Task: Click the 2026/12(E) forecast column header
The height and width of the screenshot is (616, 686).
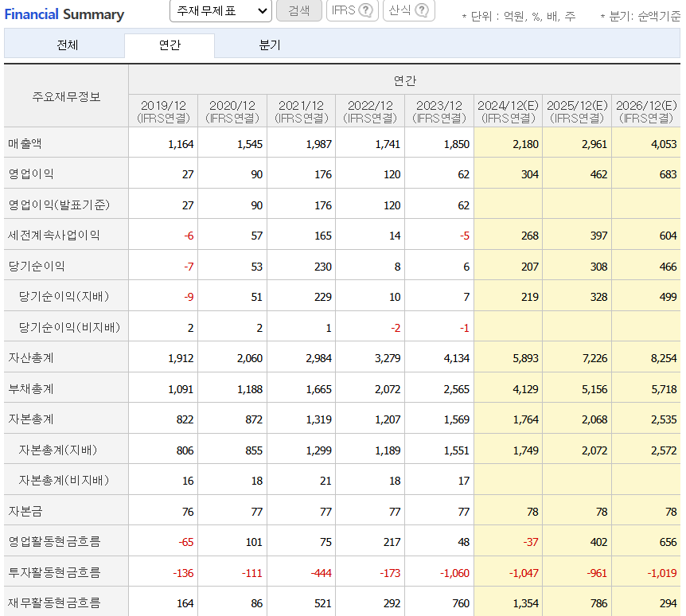Action: (646, 111)
